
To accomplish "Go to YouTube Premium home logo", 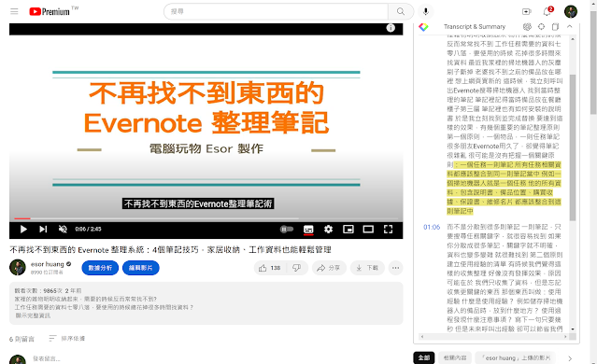I will tap(50, 12).
